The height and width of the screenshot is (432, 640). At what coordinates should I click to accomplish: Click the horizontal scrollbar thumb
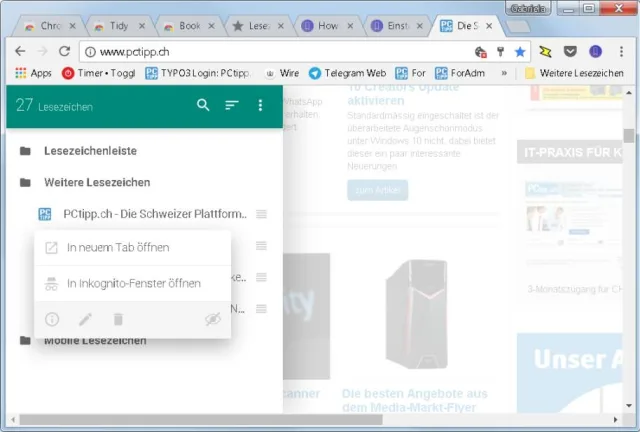point(201,419)
